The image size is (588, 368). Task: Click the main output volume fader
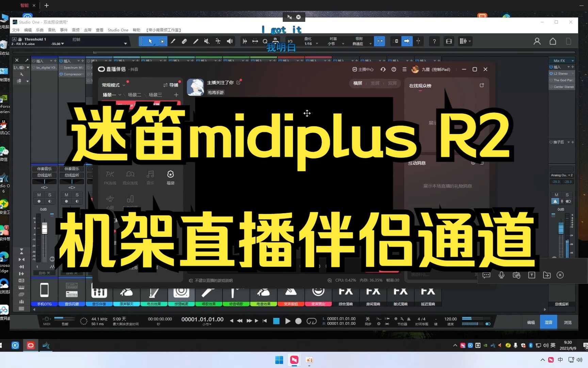561,228
